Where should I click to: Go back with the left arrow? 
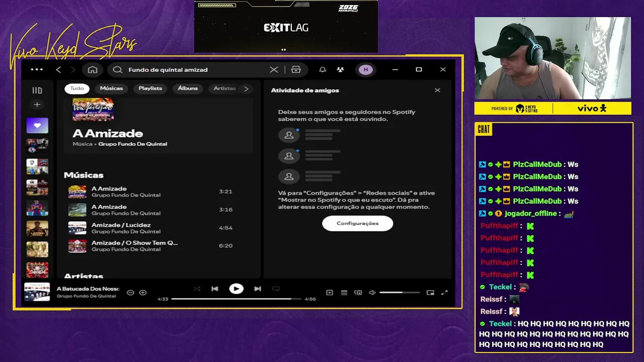point(58,69)
